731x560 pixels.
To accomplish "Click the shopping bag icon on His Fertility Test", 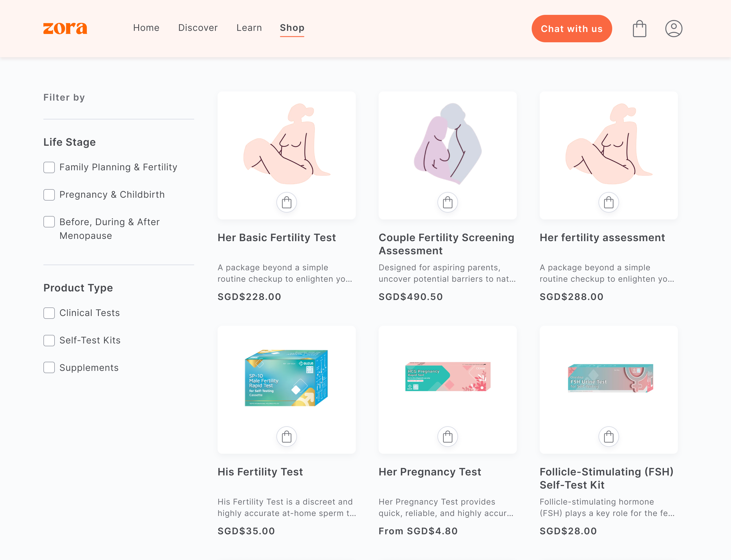I will point(287,437).
